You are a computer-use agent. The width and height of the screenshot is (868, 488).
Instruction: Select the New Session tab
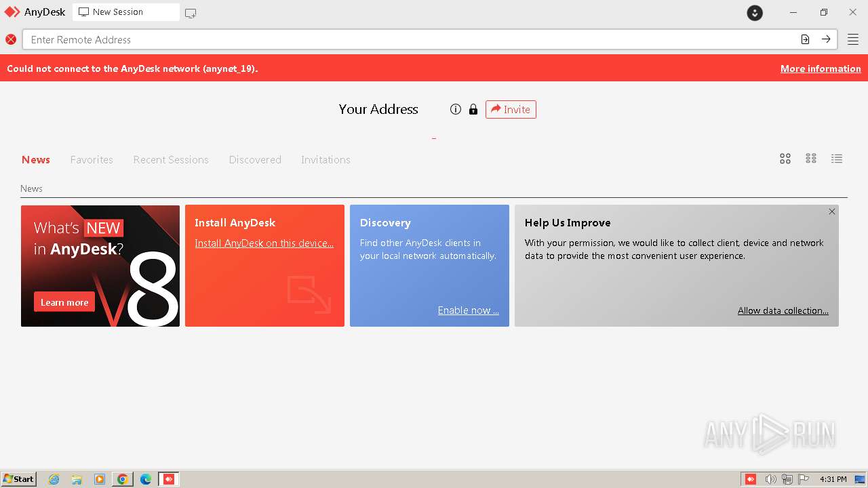point(126,12)
